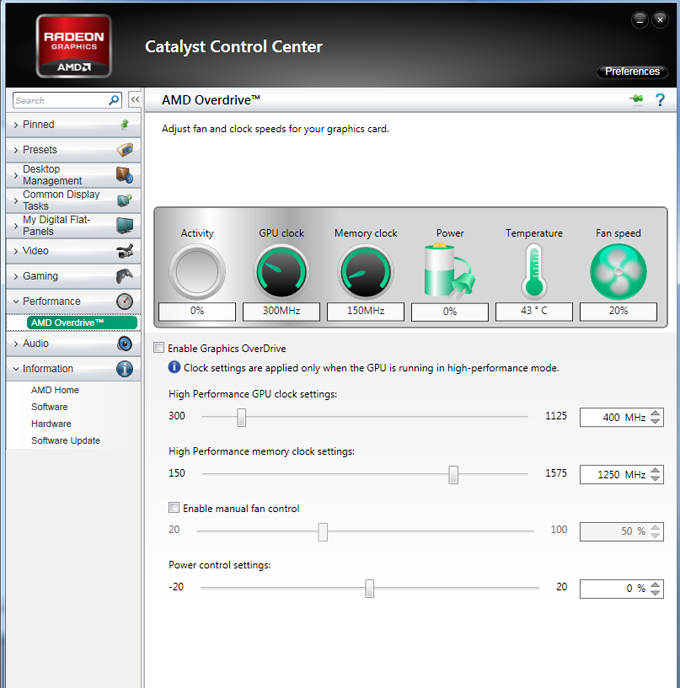Decrease GPU clock MHz with down arrow

pyautogui.click(x=655, y=421)
